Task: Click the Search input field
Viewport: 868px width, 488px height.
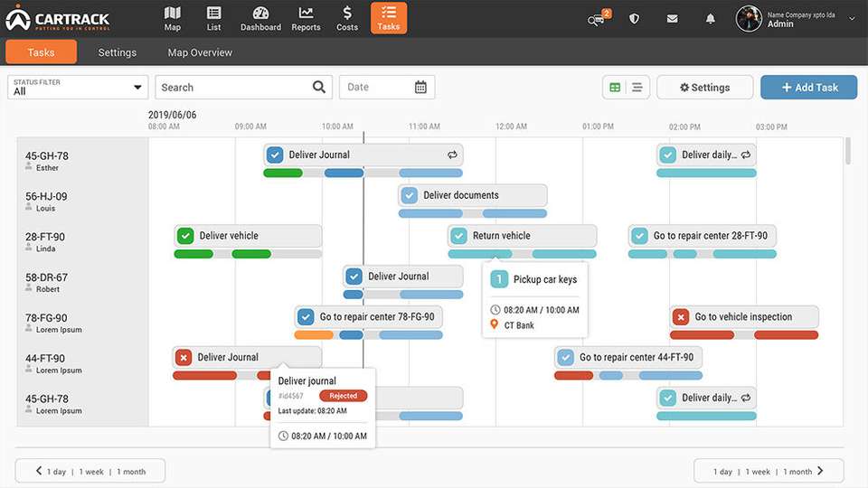Action: (233, 88)
